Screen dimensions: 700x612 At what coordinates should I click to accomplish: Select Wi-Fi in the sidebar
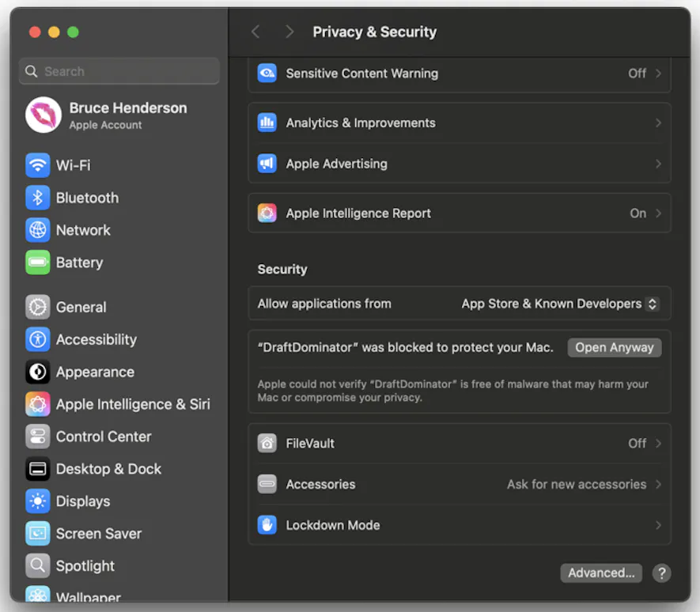pos(119,165)
